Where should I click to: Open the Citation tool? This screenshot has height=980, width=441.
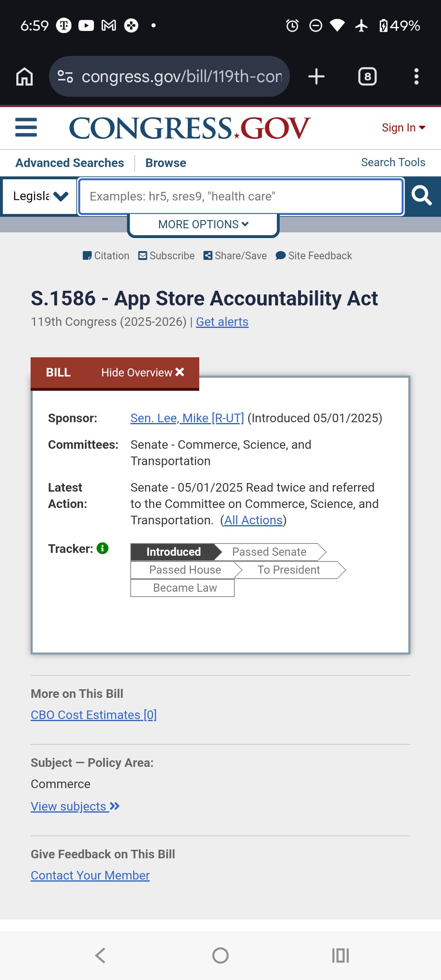(106, 256)
